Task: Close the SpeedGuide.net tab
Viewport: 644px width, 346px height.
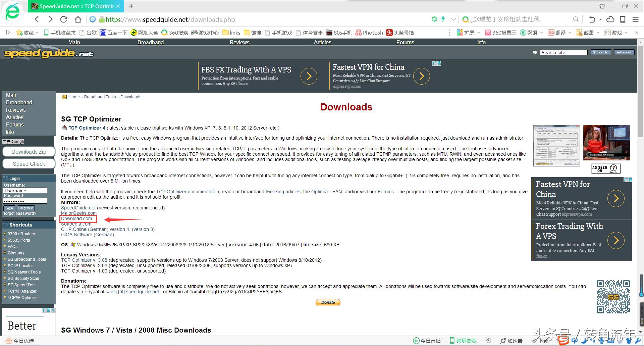Action: 118,6
